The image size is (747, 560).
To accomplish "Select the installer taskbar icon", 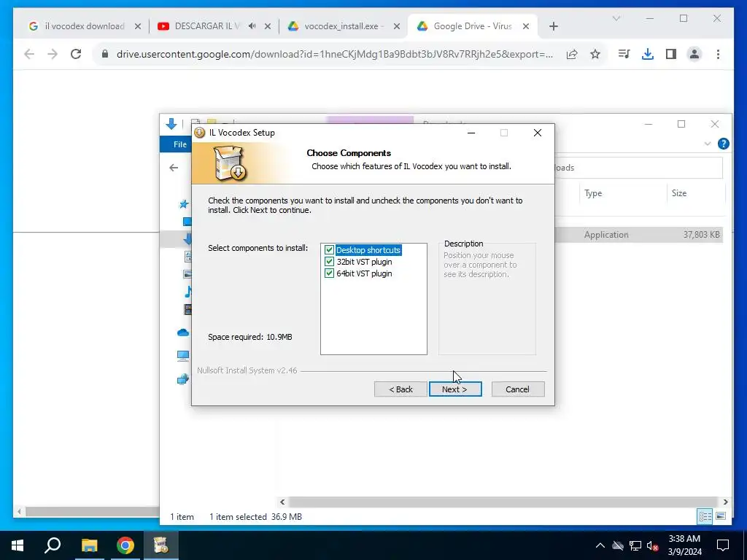I will pyautogui.click(x=161, y=545).
